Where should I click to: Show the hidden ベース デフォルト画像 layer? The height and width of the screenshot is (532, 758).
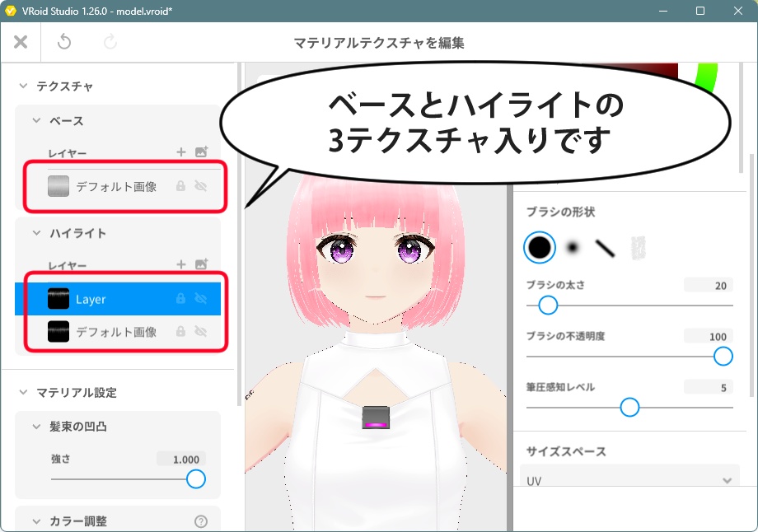[x=201, y=186]
